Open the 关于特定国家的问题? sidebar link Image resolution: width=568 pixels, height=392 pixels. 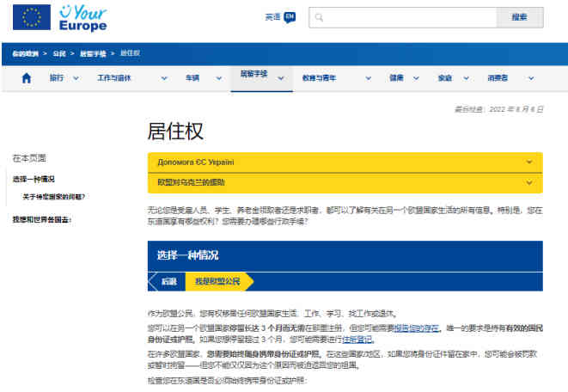pyautogui.click(x=53, y=197)
